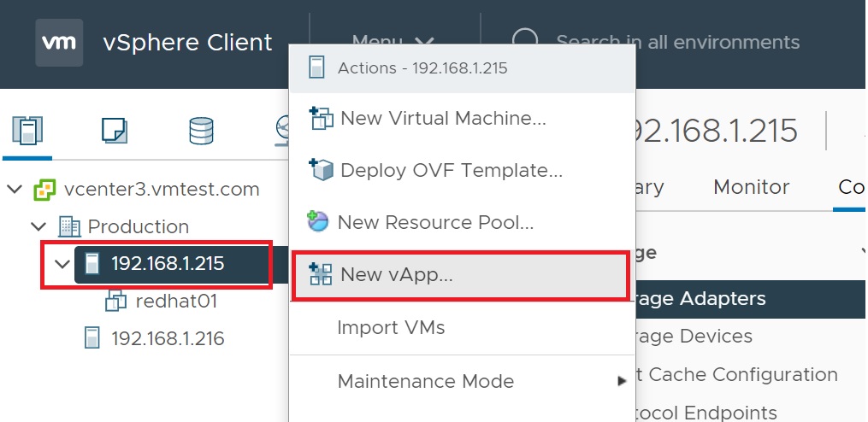Click the New Resource Pool icon
The height and width of the screenshot is (422, 868).
pyautogui.click(x=318, y=223)
